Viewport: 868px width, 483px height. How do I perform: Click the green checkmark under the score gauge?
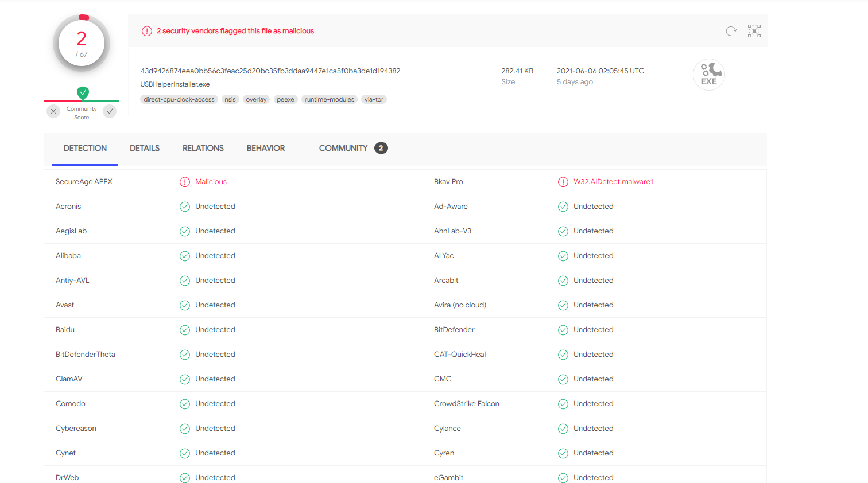[82, 92]
